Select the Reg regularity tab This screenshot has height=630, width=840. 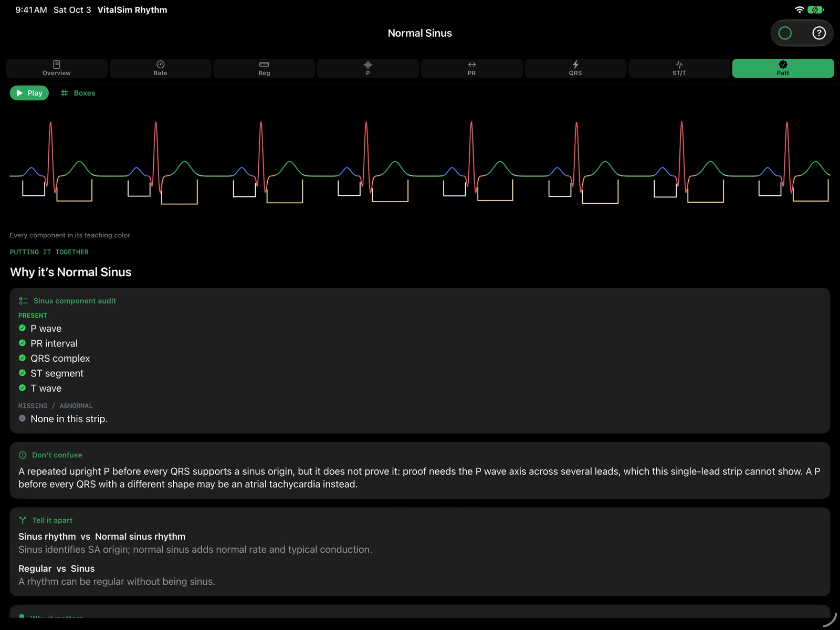pyautogui.click(x=264, y=68)
